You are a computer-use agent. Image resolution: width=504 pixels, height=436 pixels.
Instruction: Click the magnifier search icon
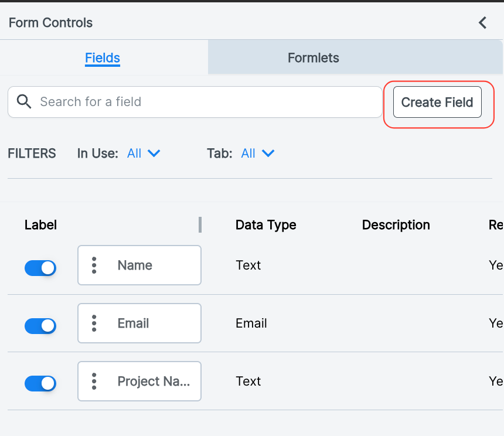[x=24, y=101]
